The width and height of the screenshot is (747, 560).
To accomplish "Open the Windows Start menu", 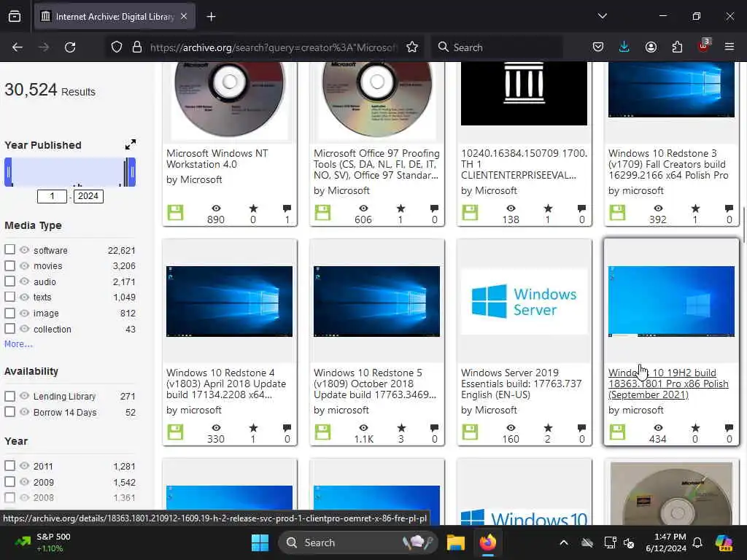I will point(260,542).
